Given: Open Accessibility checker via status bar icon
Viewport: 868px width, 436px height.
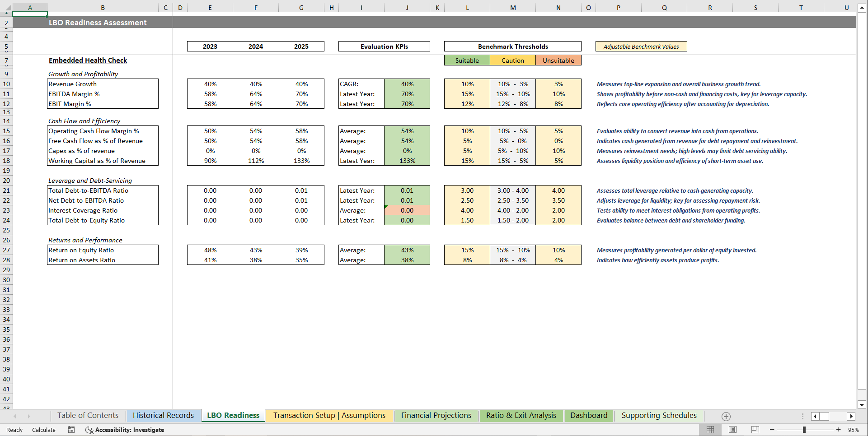Looking at the screenshot, I should (x=89, y=430).
